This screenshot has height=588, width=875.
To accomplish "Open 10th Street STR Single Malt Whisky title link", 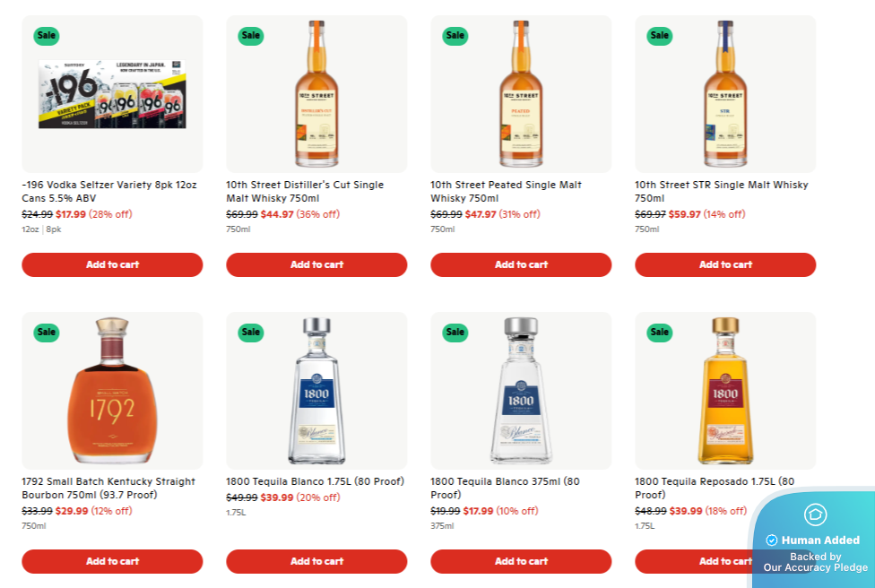I will 721,191.
